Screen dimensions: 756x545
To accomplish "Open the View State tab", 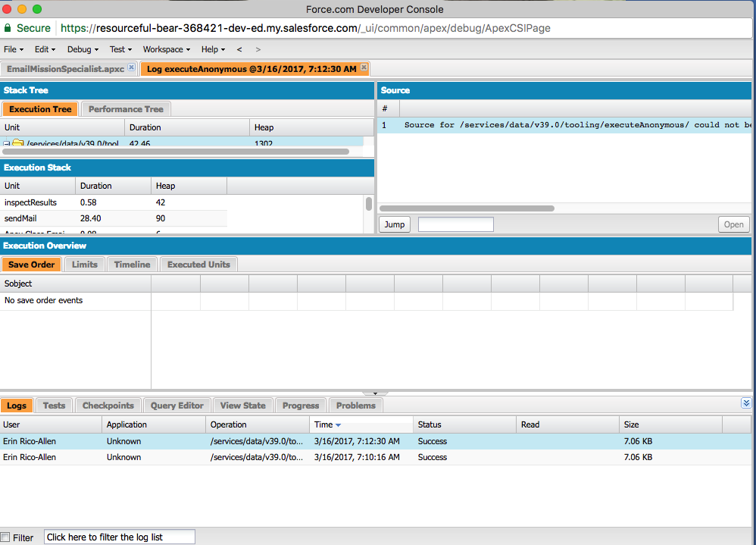I will click(243, 406).
